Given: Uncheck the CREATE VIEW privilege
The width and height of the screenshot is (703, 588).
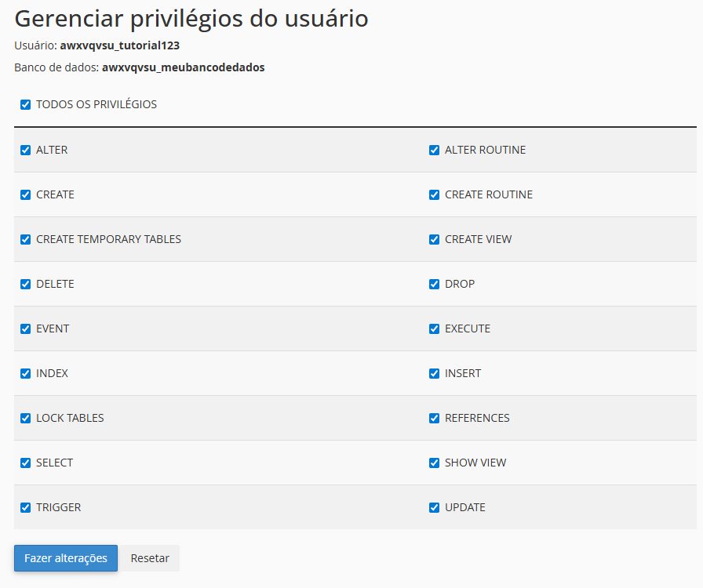Looking at the screenshot, I should click(x=435, y=239).
